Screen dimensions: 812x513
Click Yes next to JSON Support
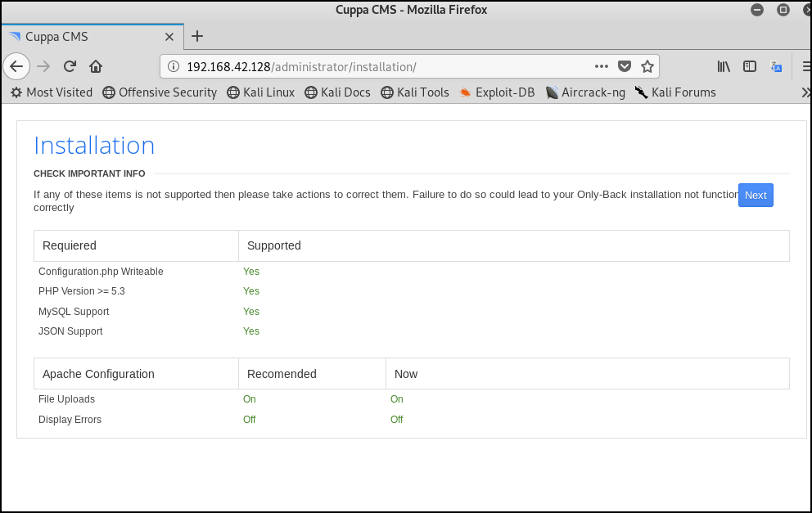[x=251, y=331]
